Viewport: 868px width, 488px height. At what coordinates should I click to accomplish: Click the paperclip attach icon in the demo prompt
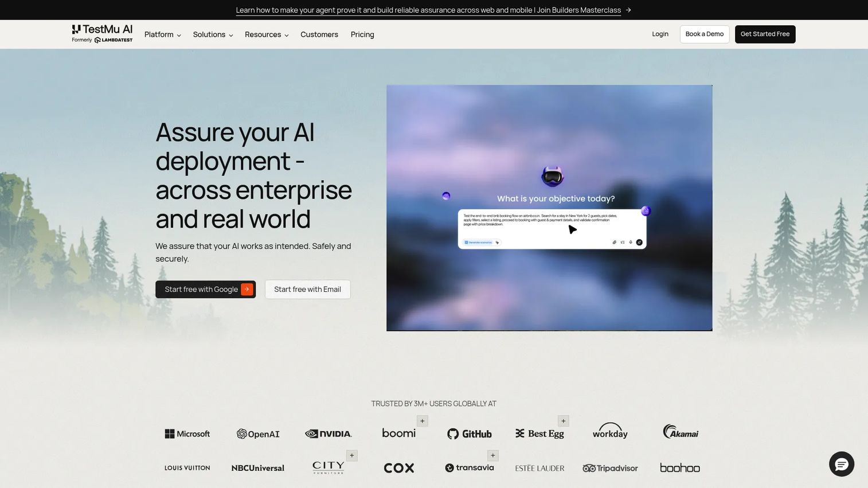pyautogui.click(x=614, y=242)
